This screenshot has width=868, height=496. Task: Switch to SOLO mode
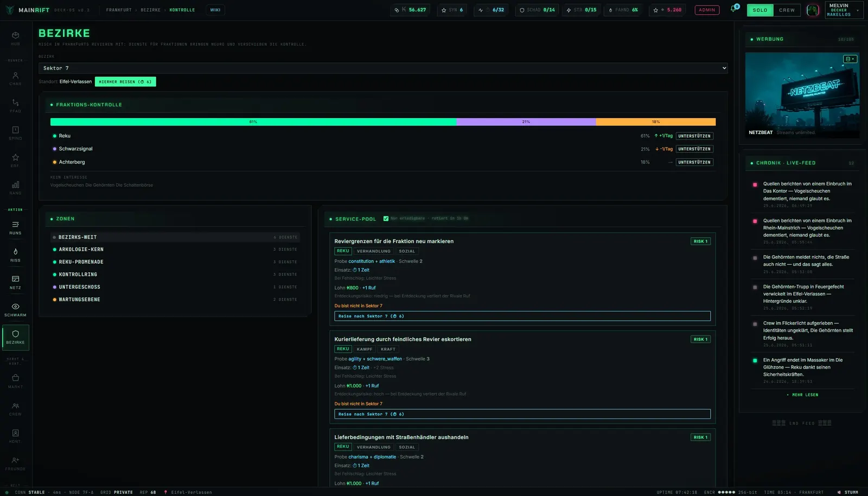pyautogui.click(x=760, y=10)
